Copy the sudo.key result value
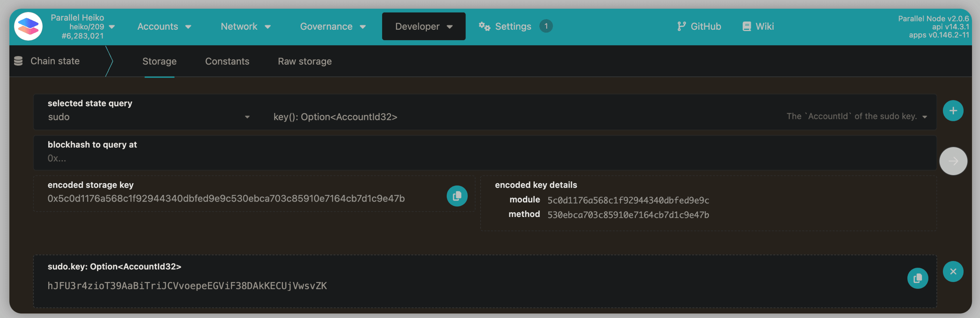The height and width of the screenshot is (318, 980). point(917,278)
